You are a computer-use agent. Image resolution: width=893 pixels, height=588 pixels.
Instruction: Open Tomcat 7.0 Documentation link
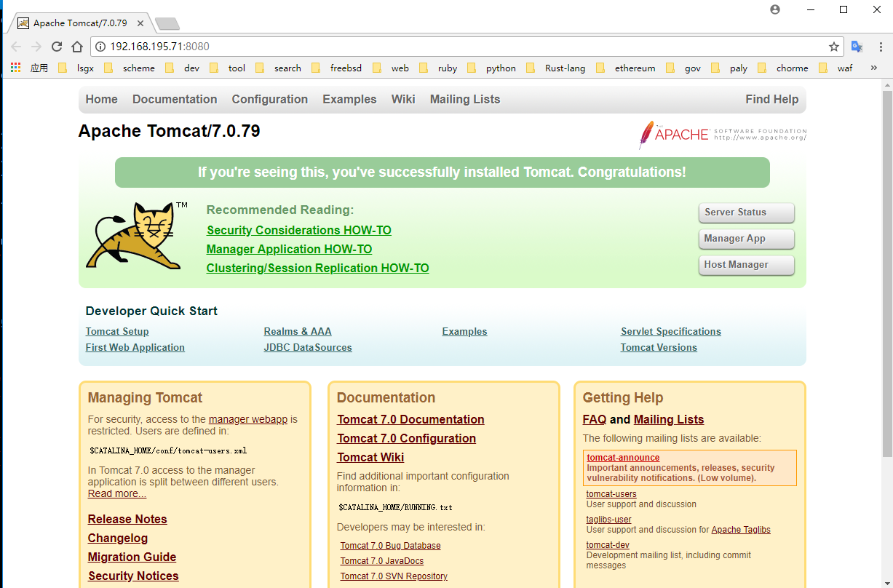[410, 420]
